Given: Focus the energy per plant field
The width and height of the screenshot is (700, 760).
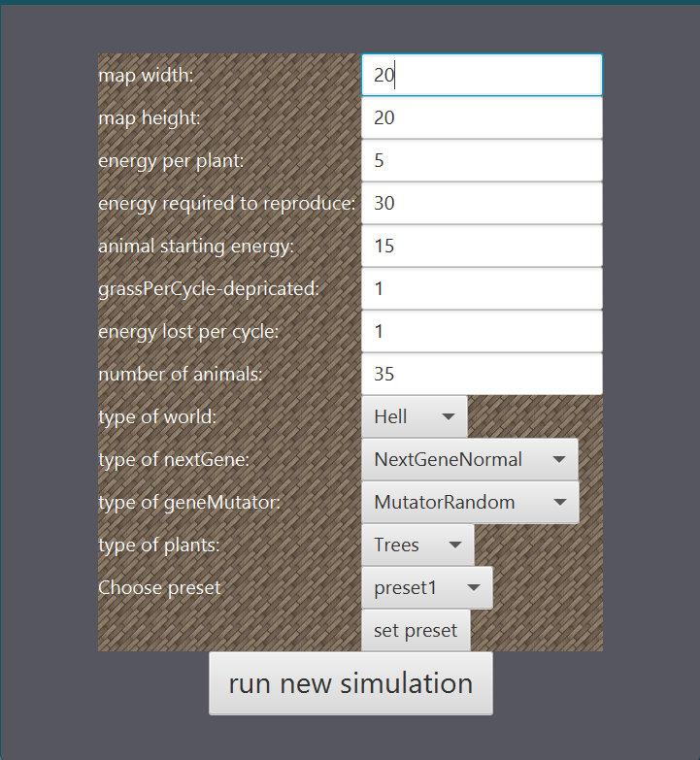Looking at the screenshot, I should [x=482, y=160].
